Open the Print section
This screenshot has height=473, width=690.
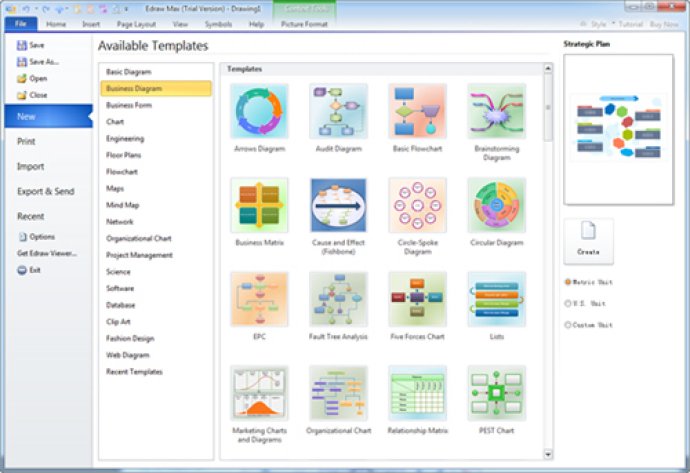pos(26,141)
